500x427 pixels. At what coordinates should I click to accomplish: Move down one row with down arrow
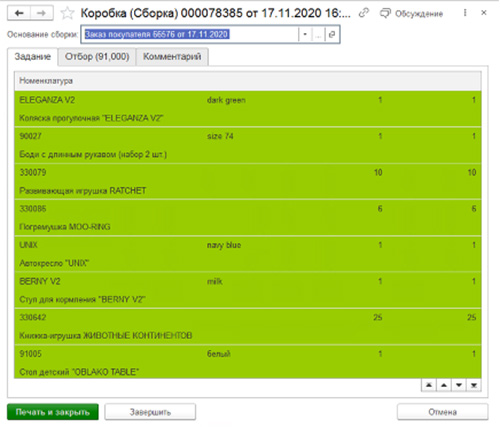click(x=459, y=385)
